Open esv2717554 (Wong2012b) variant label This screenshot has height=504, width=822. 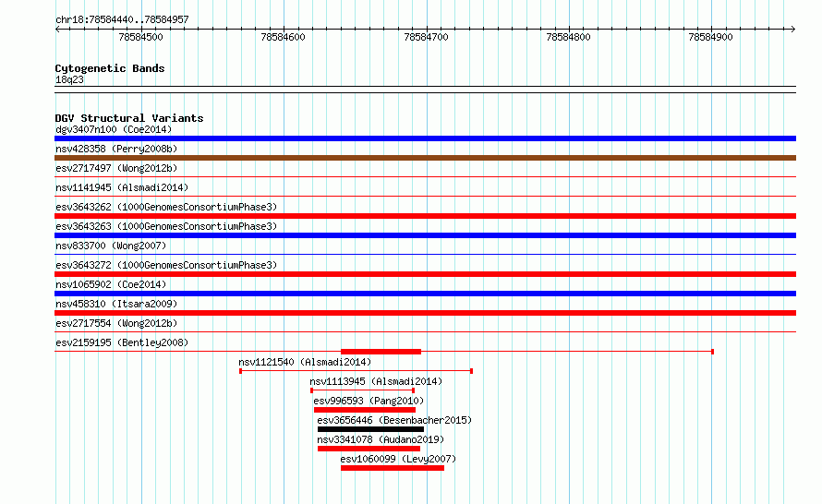(x=116, y=323)
